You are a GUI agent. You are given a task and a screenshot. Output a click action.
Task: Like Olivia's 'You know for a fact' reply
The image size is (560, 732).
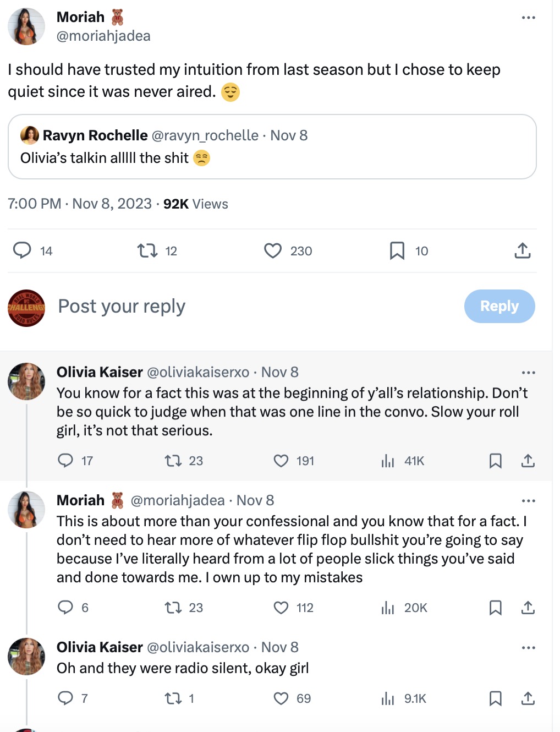click(281, 461)
